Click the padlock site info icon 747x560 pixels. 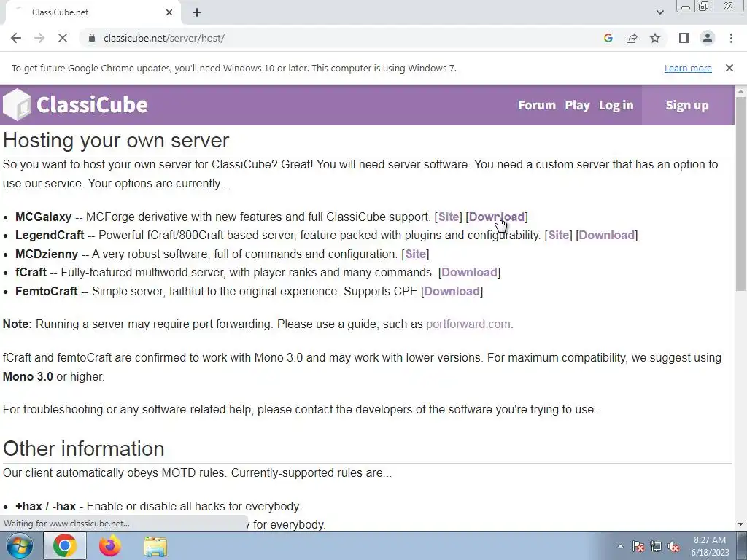pos(92,38)
